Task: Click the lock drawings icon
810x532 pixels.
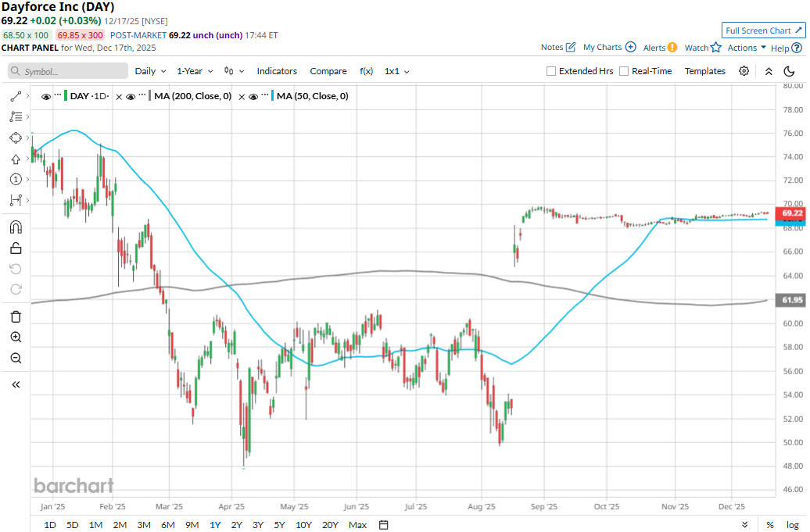Action: click(x=16, y=248)
